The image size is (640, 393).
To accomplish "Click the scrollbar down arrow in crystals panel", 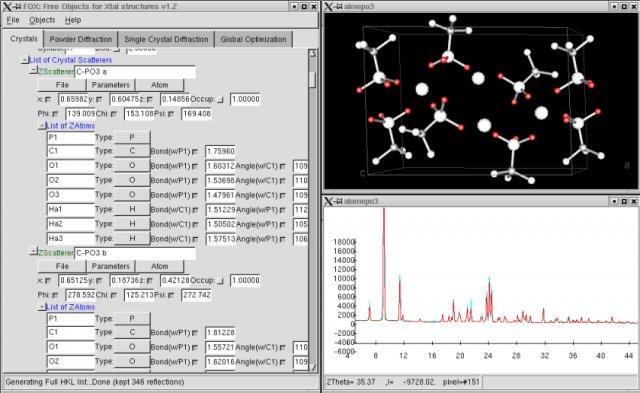I will [312, 368].
